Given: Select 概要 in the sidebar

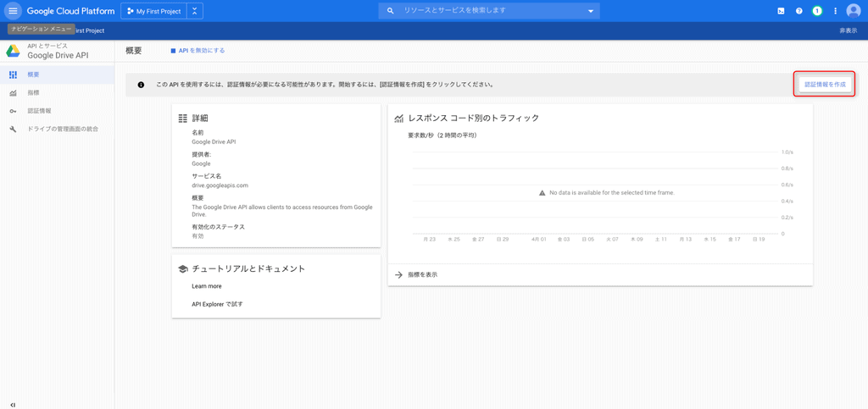Looking at the screenshot, I should tap(34, 75).
